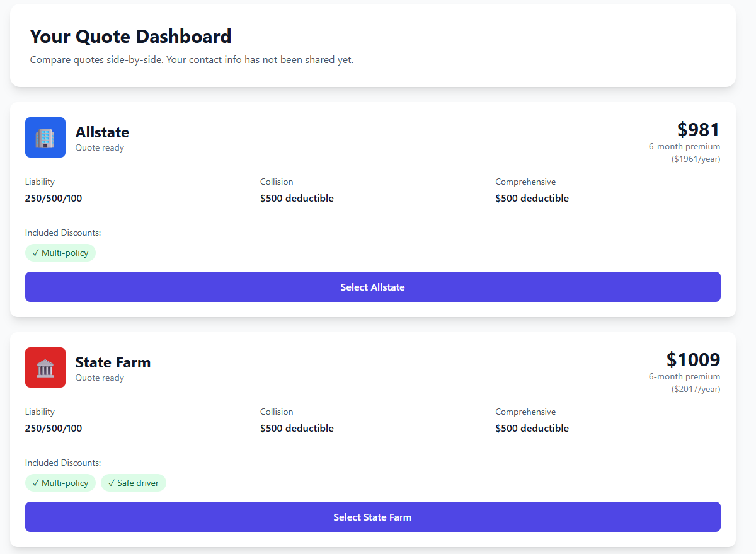The width and height of the screenshot is (756, 554).
Task: Click the Quote ready status under Allstate
Action: [x=100, y=148]
